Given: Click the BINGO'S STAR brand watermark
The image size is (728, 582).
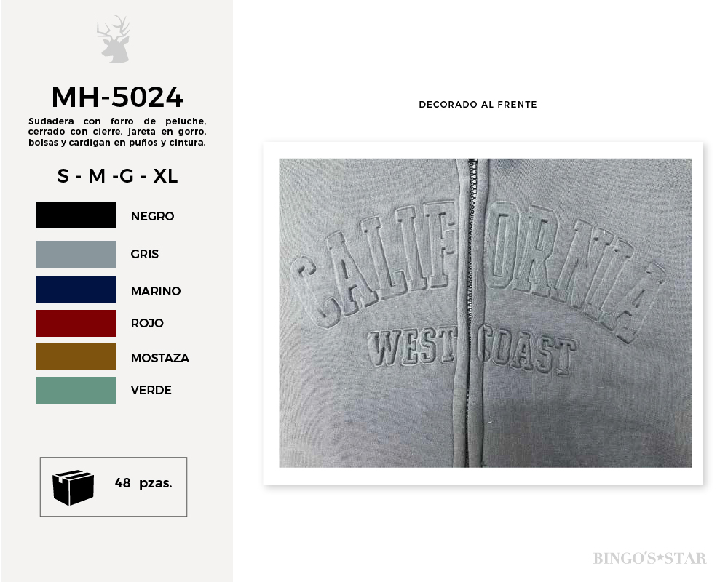Looking at the screenshot, I should 649,558.
